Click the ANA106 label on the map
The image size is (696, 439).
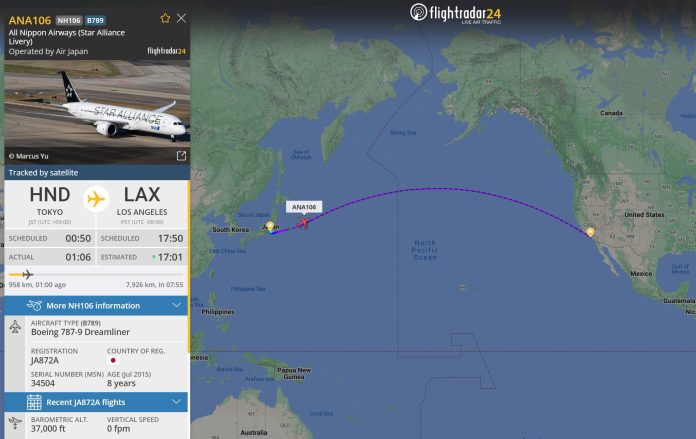coord(304,207)
